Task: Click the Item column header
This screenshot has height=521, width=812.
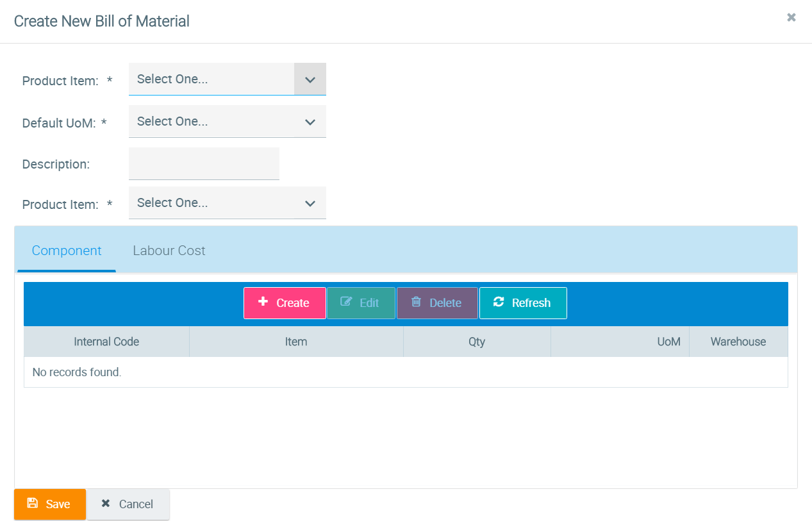Action: click(x=296, y=342)
